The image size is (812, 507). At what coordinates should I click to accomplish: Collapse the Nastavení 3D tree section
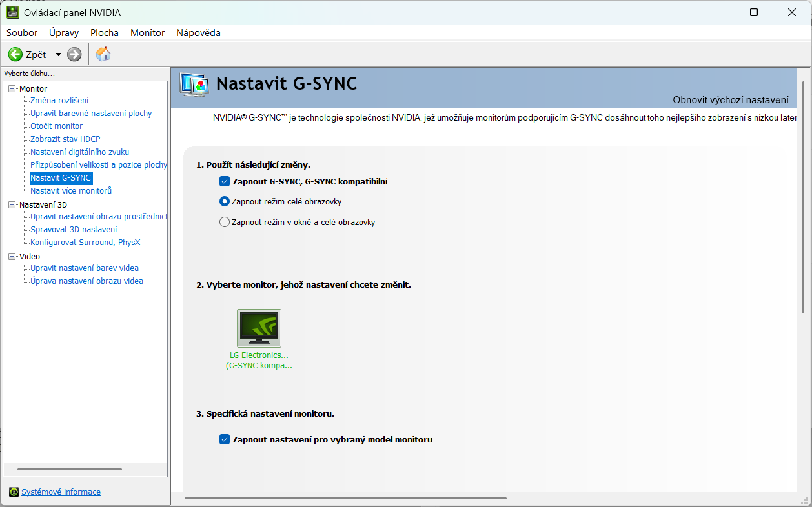point(12,204)
